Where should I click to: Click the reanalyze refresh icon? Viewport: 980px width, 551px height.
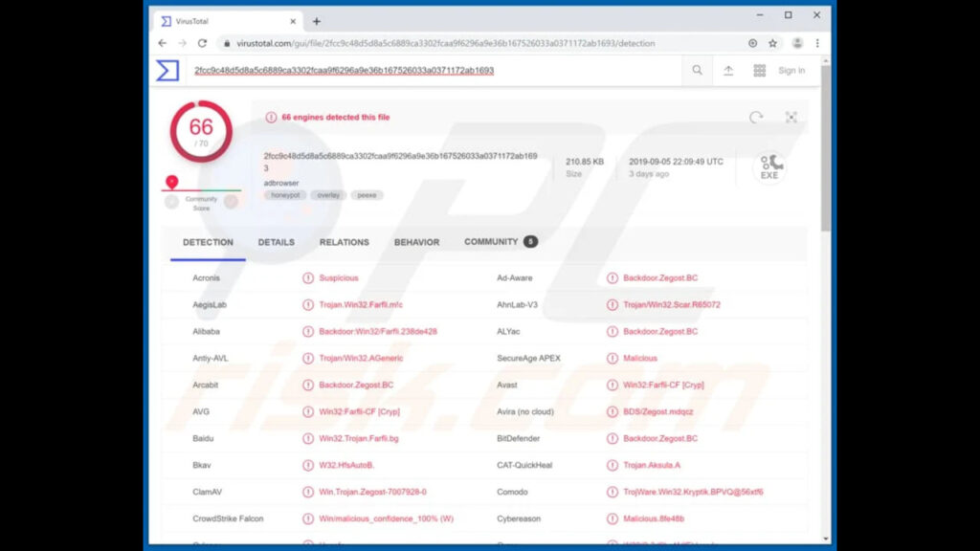click(x=756, y=117)
